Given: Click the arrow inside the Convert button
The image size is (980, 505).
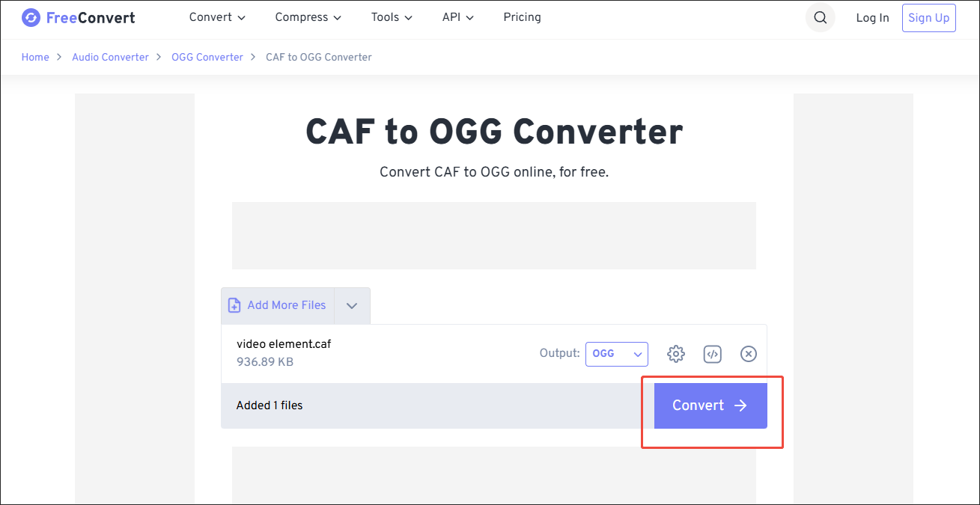Looking at the screenshot, I should [740, 405].
